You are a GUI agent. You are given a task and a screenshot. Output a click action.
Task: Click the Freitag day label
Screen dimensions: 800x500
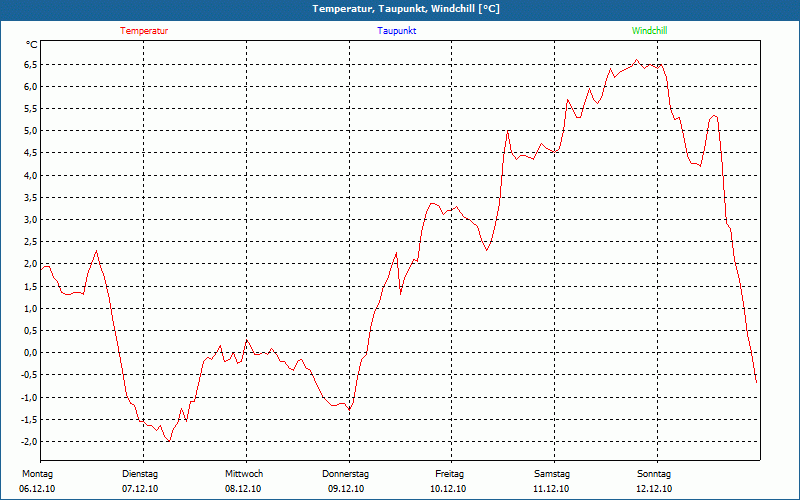449,474
